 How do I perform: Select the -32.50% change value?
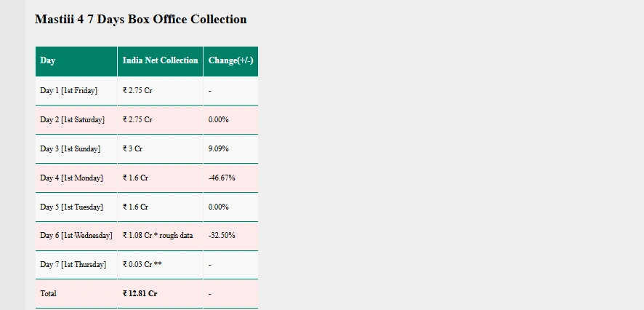point(222,236)
